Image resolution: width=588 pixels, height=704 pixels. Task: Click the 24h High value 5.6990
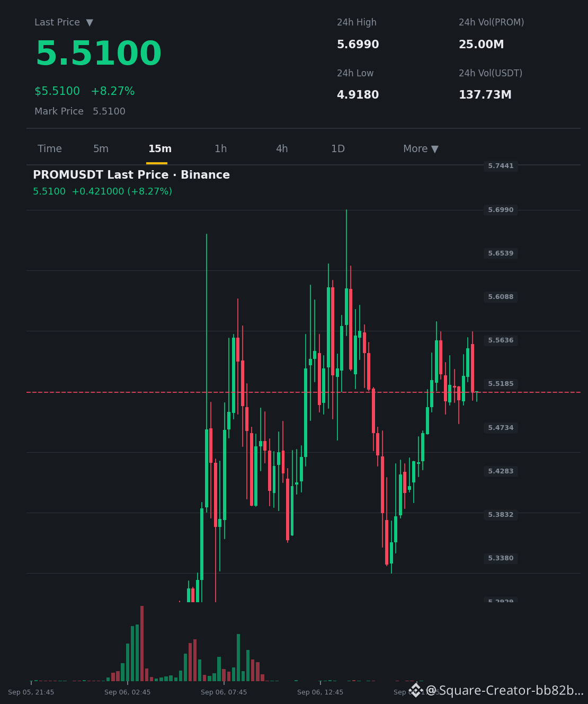358,45
